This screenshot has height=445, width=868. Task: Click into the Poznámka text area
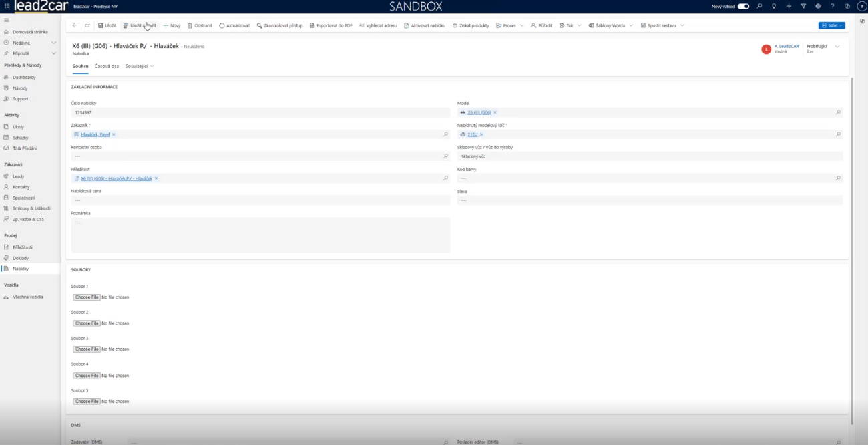coord(260,235)
